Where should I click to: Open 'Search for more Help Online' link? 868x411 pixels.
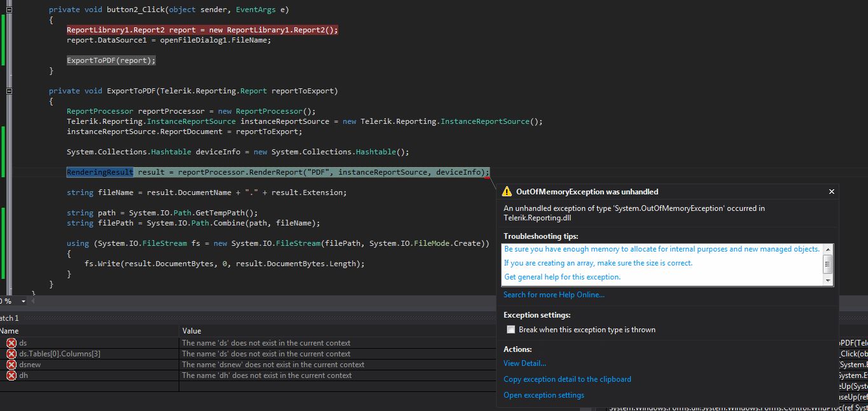553,295
